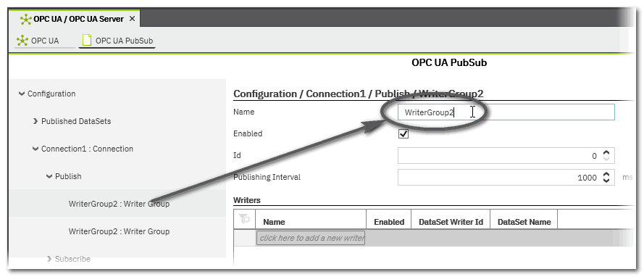Click the Id field stepper arrows
The width and height of the screenshot is (644, 277).
(x=606, y=156)
